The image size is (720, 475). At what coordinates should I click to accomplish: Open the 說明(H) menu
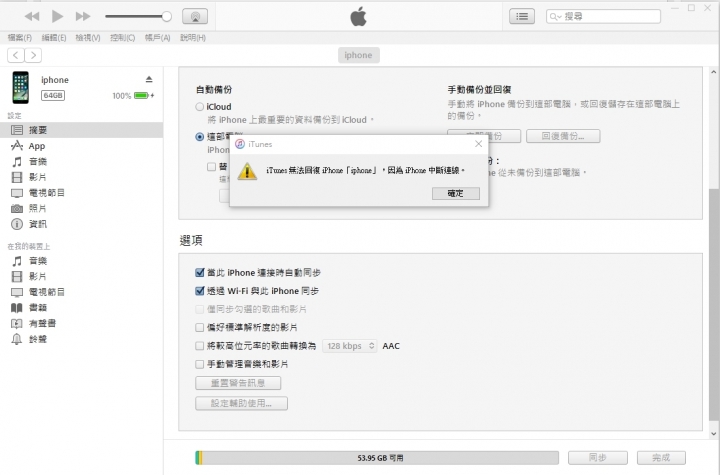point(193,38)
